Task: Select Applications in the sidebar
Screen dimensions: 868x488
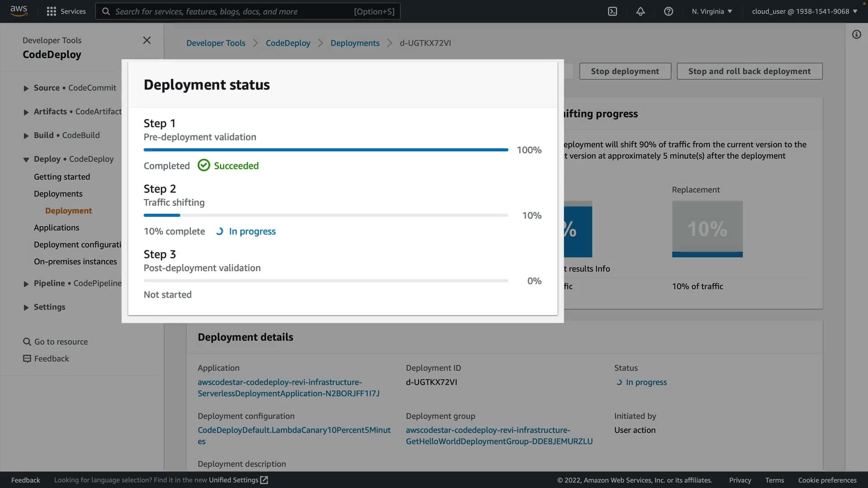Action: point(57,228)
